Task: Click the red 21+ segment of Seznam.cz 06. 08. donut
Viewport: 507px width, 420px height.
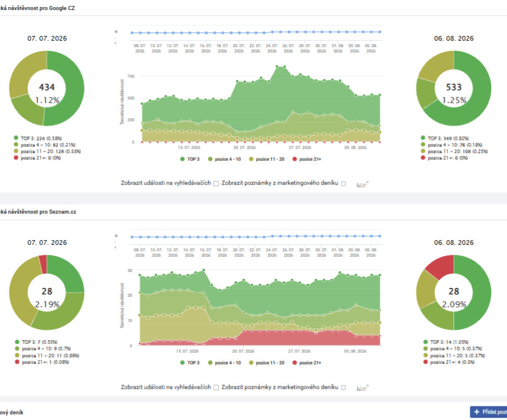Action: (x=442, y=266)
